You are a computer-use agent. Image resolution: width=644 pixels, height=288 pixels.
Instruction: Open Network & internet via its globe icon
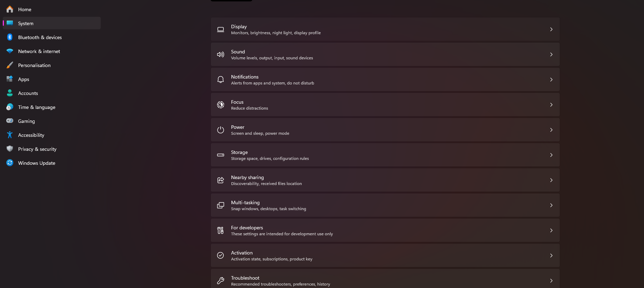pyautogui.click(x=9, y=51)
